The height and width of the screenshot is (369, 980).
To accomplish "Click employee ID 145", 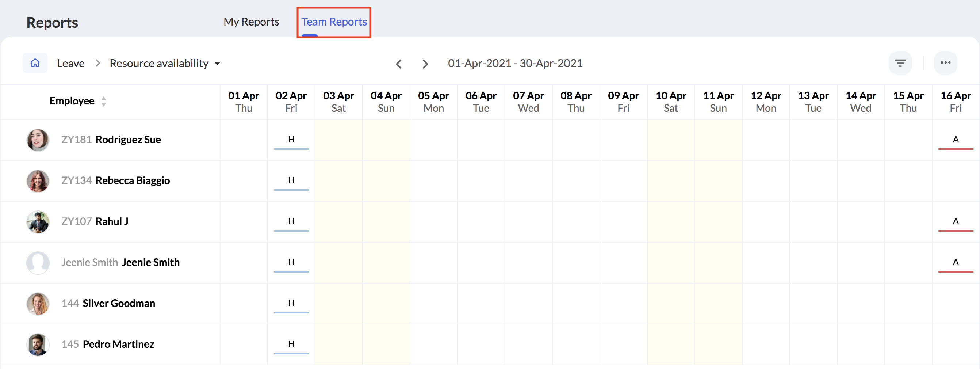I will (70, 344).
